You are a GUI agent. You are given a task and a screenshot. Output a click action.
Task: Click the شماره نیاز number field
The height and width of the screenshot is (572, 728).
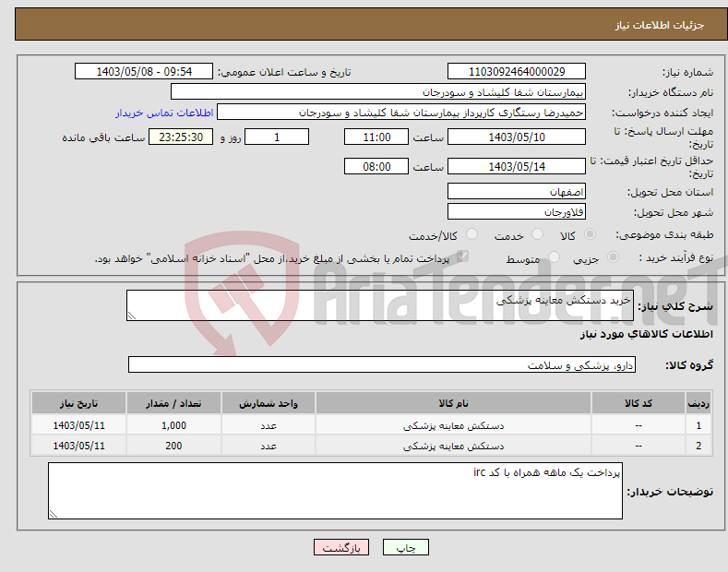click(x=517, y=72)
